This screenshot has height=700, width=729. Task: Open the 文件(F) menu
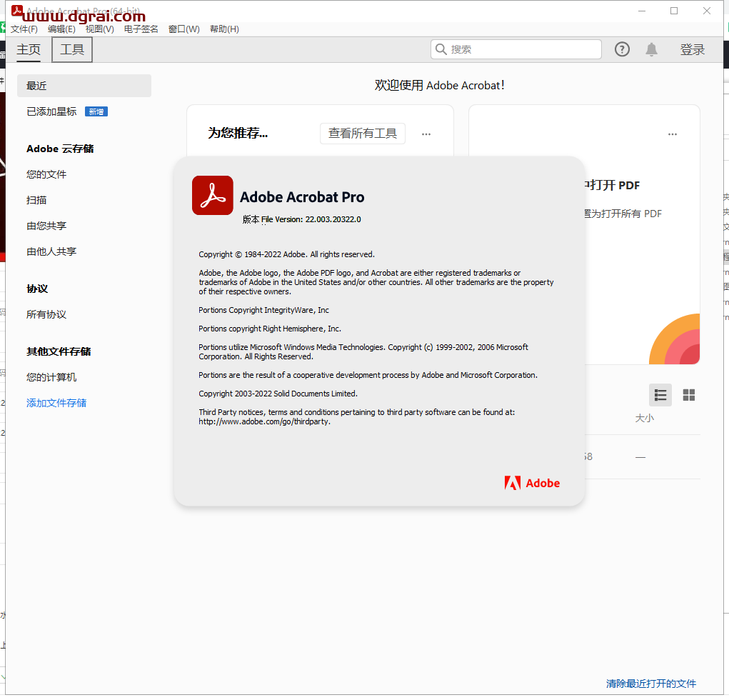(x=24, y=29)
